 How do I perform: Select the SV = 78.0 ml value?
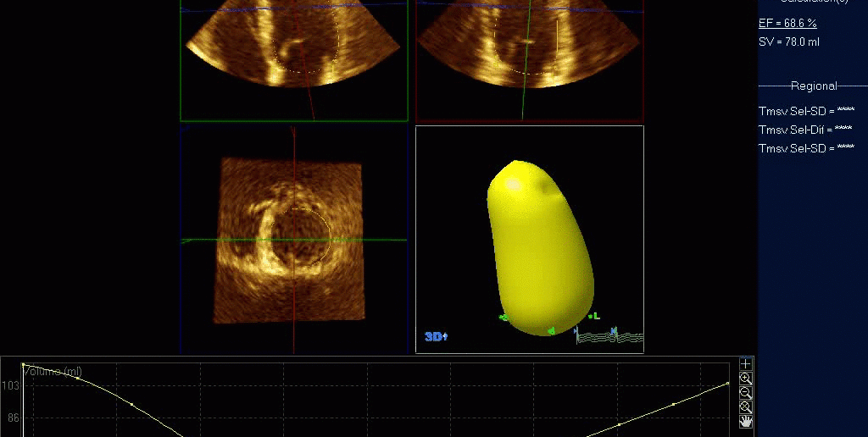click(789, 42)
